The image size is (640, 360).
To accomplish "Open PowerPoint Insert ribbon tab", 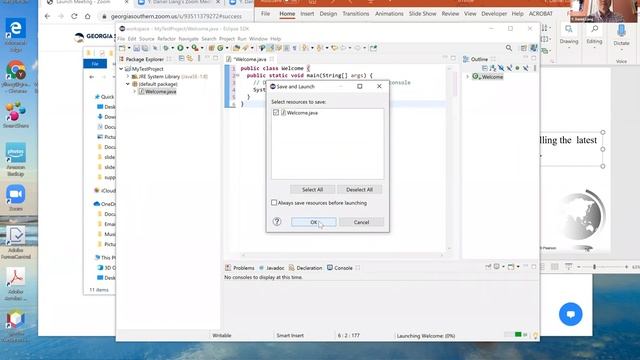I will tap(307, 13).
